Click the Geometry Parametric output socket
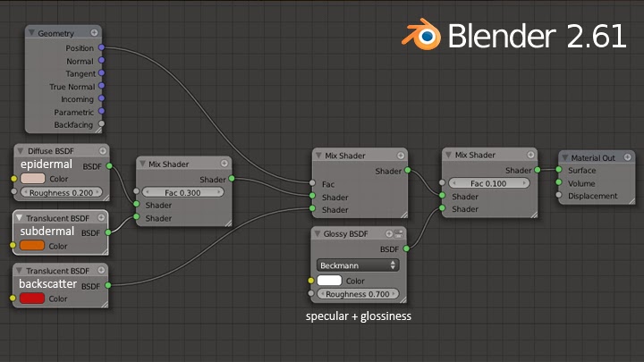Viewport: 644px width, 362px height. click(101, 111)
